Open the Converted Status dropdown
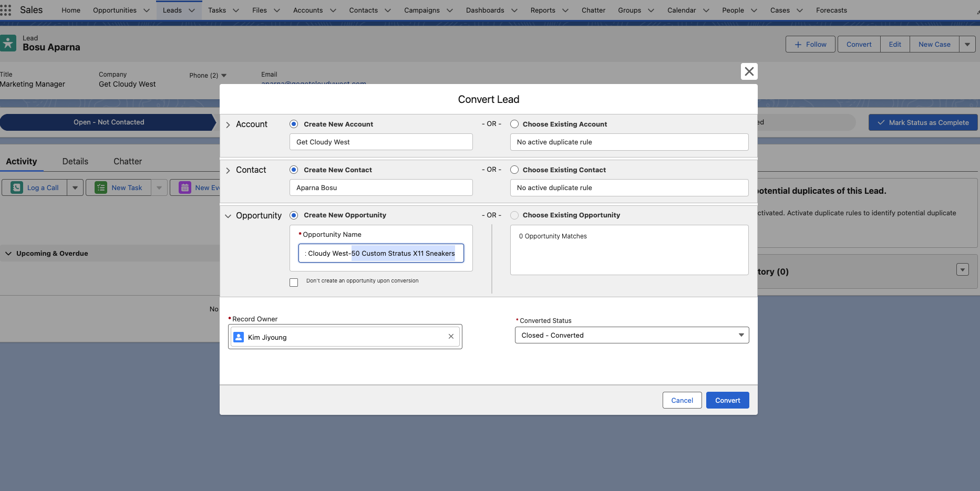This screenshot has height=491, width=980. click(x=632, y=335)
